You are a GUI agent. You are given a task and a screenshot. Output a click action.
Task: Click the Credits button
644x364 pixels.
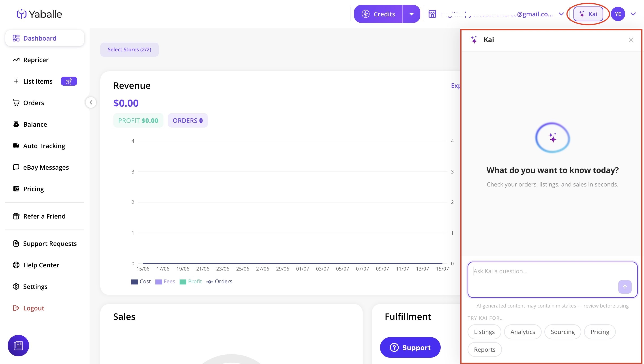click(x=378, y=14)
